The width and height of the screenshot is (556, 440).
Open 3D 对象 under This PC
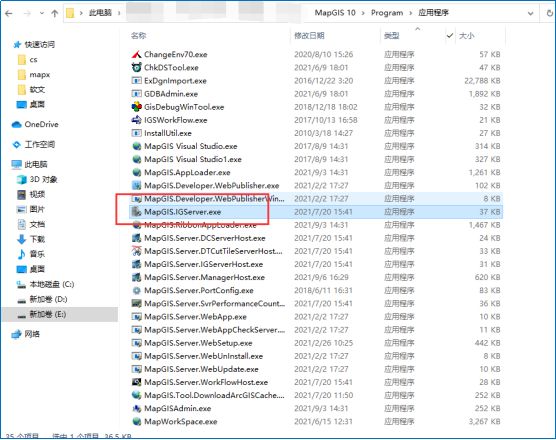[44, 179]
